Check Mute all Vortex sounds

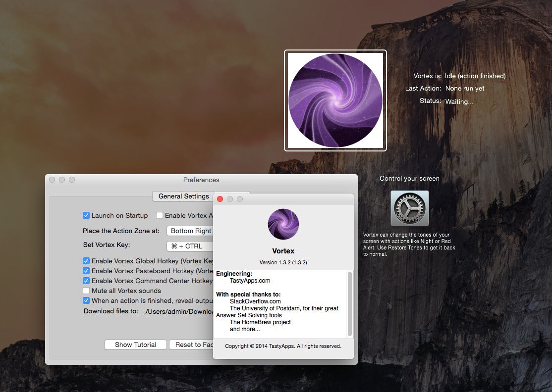[x=86, y=291]
